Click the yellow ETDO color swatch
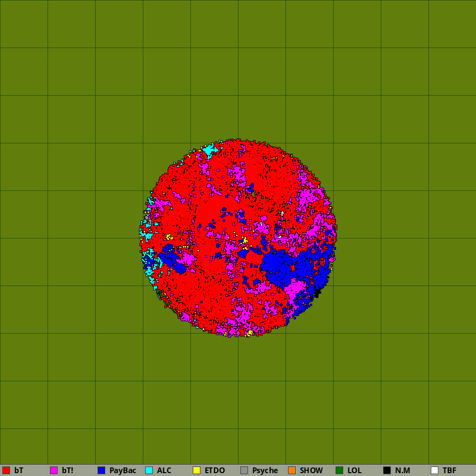The height and width of the screenshot is (476, 476). coord(197,470)
